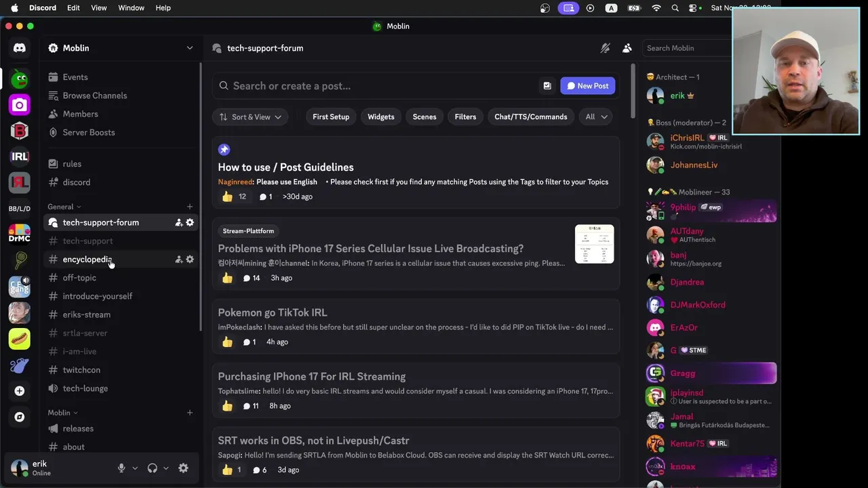Join the tech-lounge voice channel

120,388
